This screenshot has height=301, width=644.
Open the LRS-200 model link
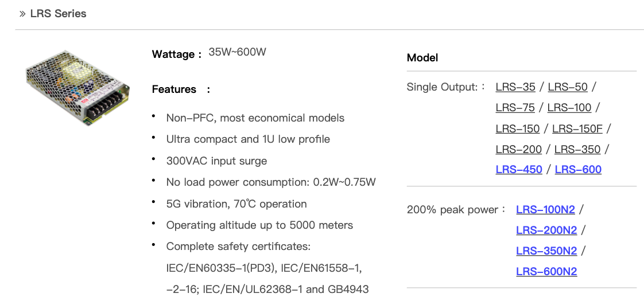(x=518, y=150)
